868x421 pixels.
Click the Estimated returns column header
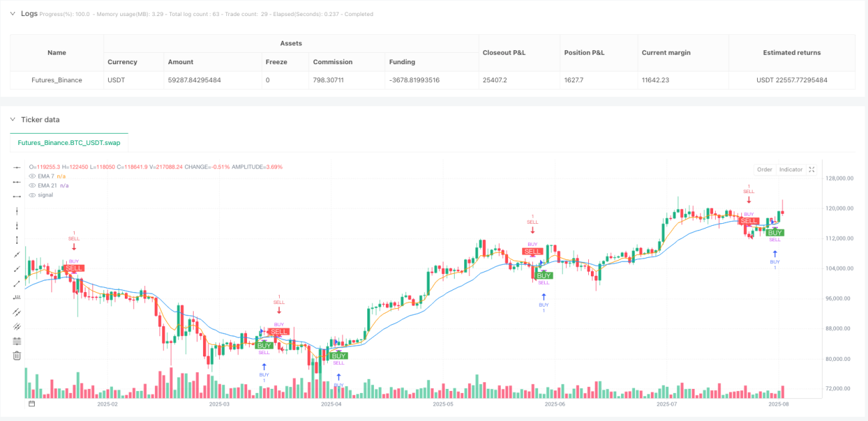[x=792, y=53]
